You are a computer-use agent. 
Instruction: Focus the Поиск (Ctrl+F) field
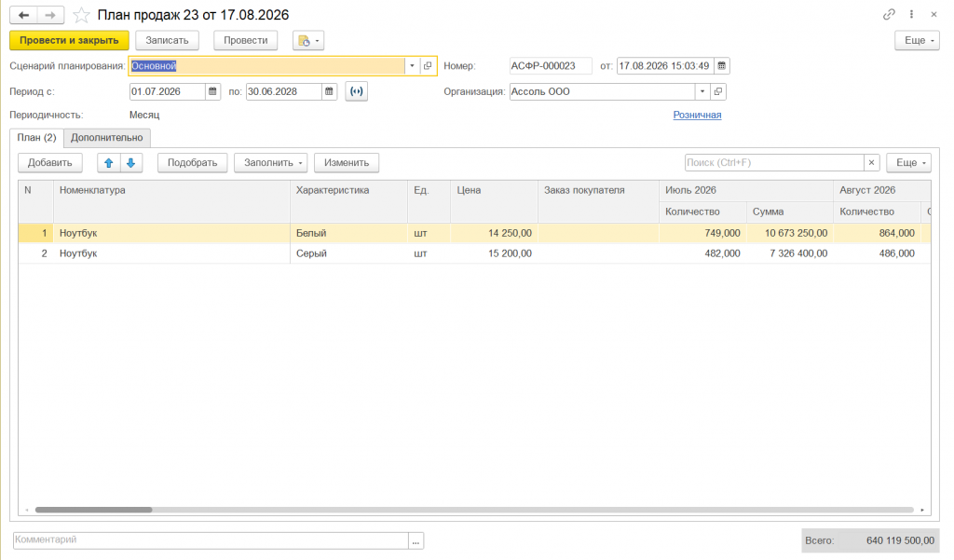tap(774, 162)
